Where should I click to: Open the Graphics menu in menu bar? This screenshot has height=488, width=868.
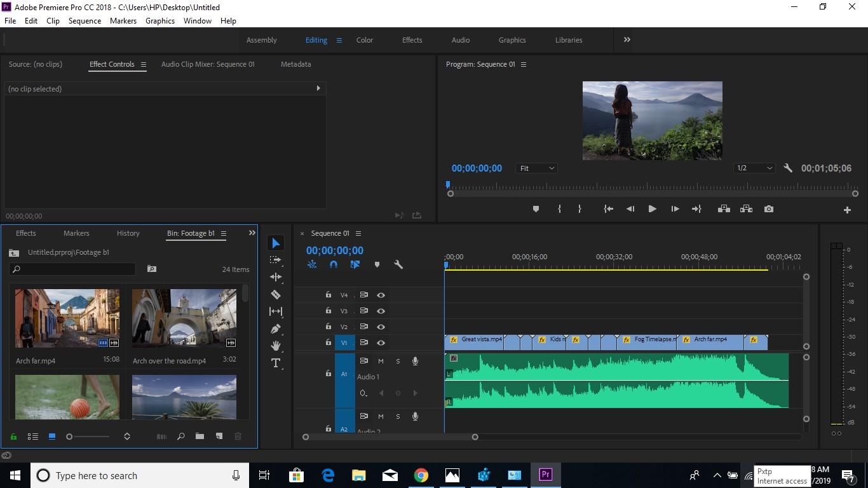click(x=160, y=21)
